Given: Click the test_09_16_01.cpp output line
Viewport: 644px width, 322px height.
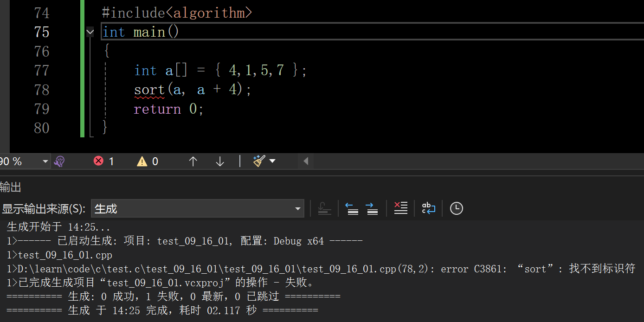Looking at the screenshot, I should tap(59, 255).
